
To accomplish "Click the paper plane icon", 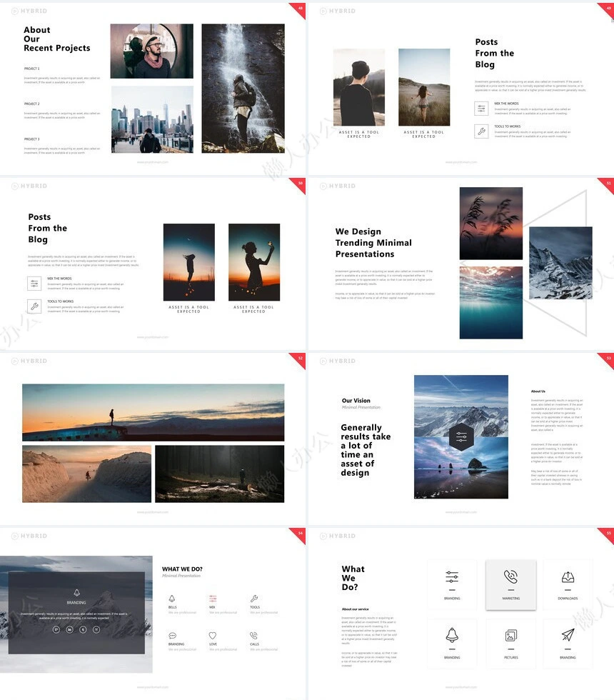I will (x=568, y=635).
